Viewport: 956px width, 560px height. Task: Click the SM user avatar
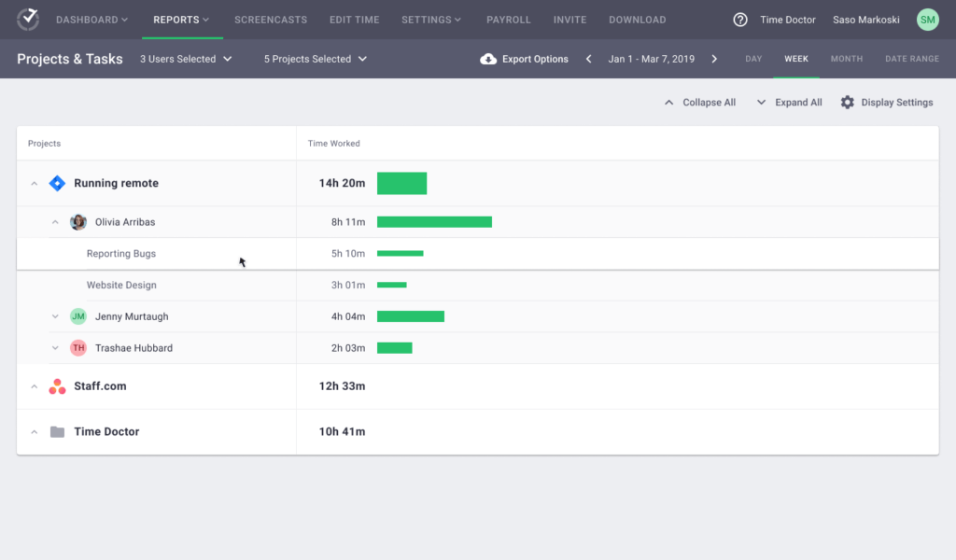(x=927, y=20)
